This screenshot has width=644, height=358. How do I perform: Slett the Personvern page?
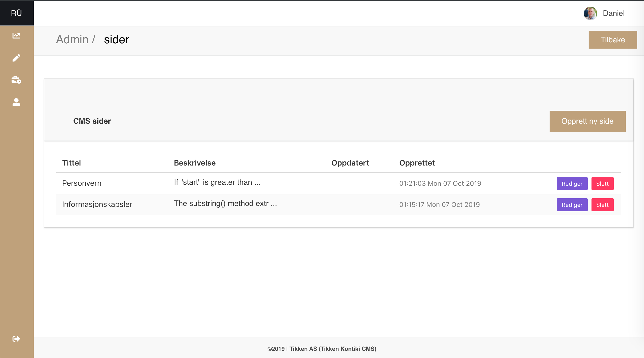(603, 183)
